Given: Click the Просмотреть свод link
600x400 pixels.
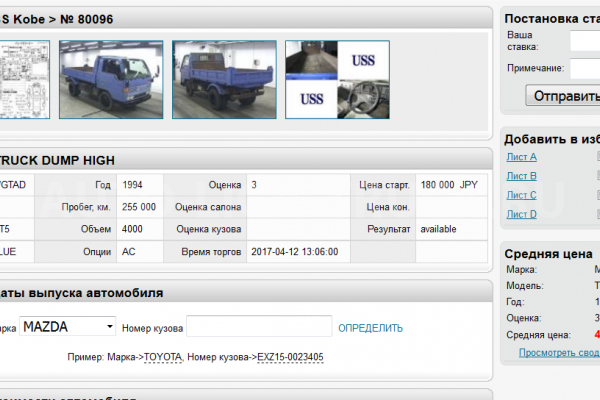Looking at the screenshot, I should [559, 353].
